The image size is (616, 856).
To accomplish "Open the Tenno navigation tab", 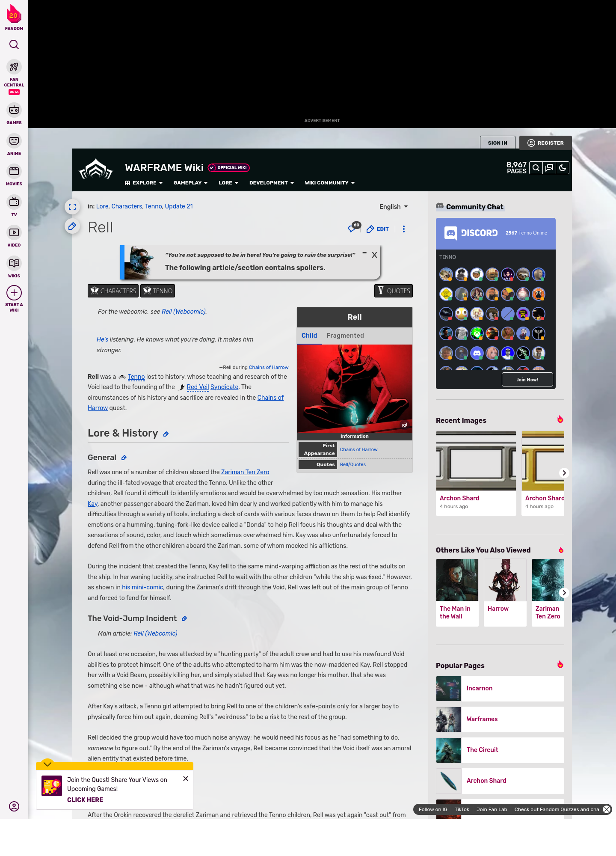I will point(157,291).
